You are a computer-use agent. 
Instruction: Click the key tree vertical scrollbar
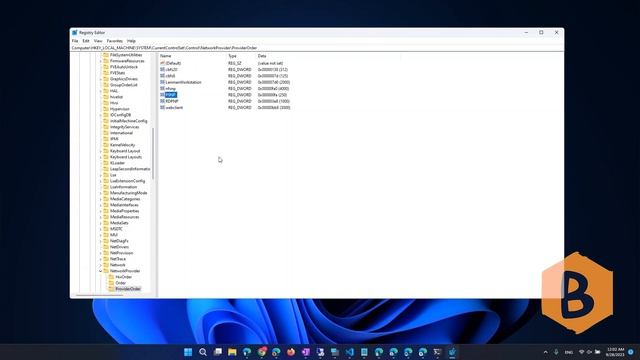click(x=153, y=153)
